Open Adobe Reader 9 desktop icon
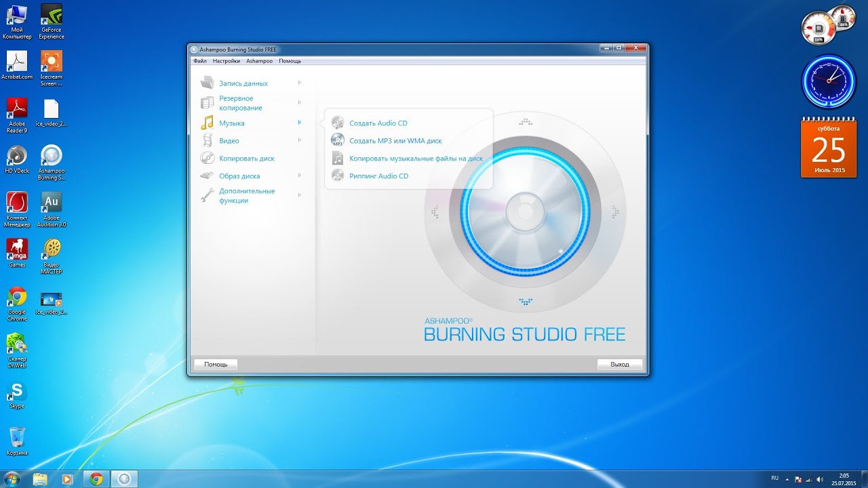This screenshot has width=868, height=488. [x=17, y=116]
